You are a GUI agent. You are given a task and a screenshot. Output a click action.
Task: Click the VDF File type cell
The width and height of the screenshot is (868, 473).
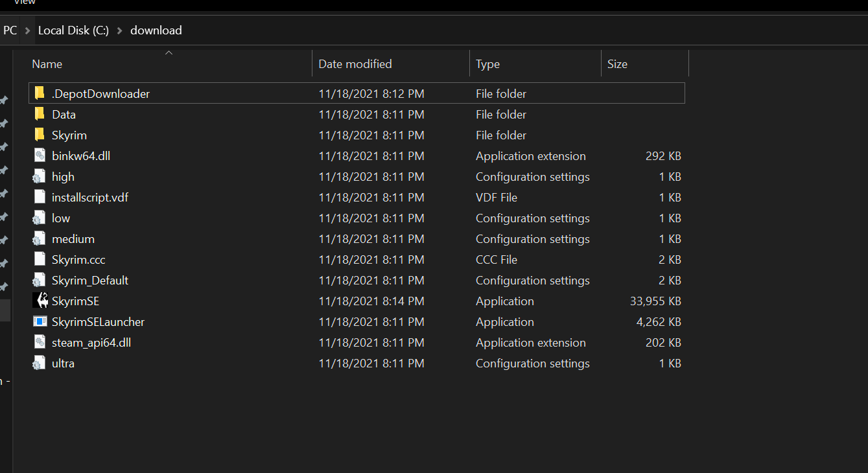click(x=497, y=198)
